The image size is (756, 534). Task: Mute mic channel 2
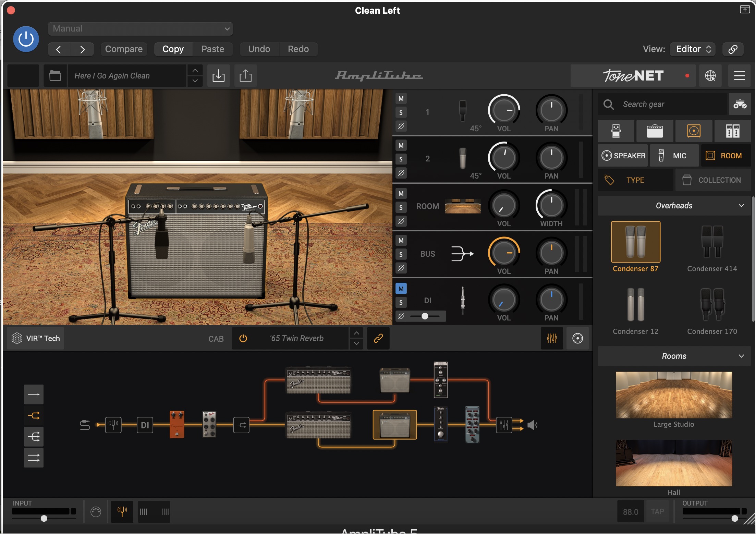(x=401, y=146)
